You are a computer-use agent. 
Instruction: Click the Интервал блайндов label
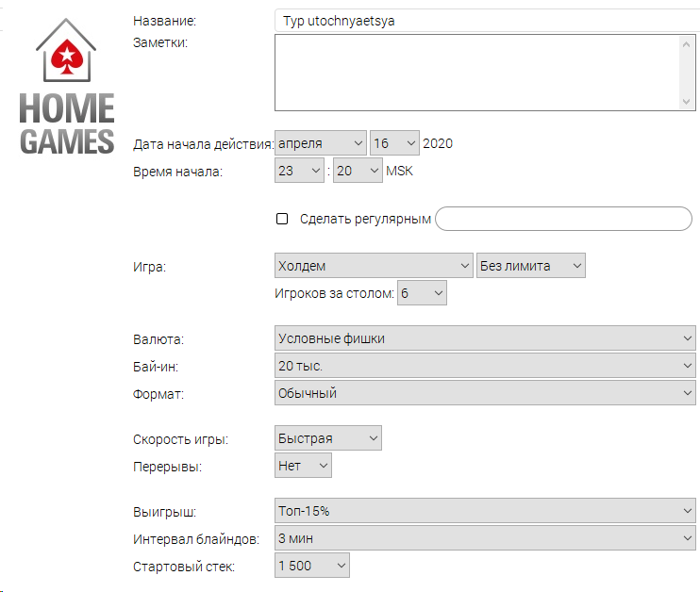tap(196, 539)
